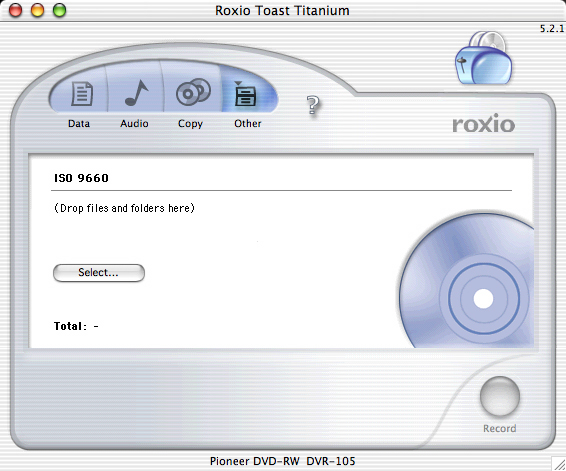Switch to the Audio music note icon
566x471 pixels.
tap(136, 93)
